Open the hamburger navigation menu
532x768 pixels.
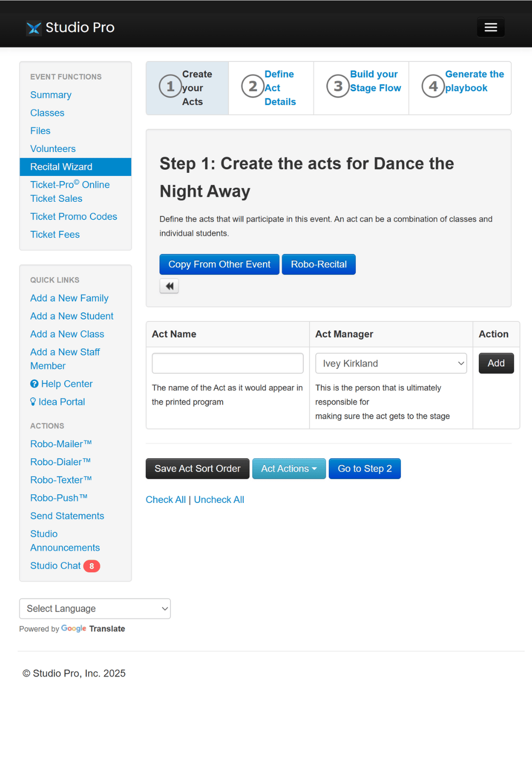tap(490, 27)
